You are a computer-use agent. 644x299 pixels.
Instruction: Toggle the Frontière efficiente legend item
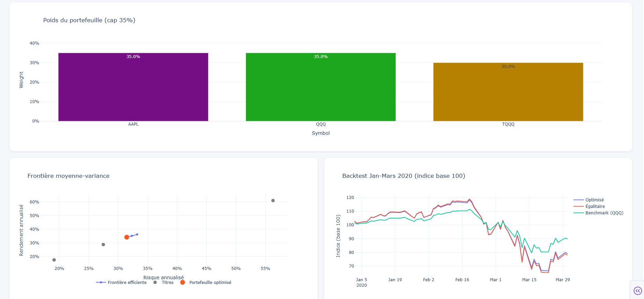click(127, 283)
